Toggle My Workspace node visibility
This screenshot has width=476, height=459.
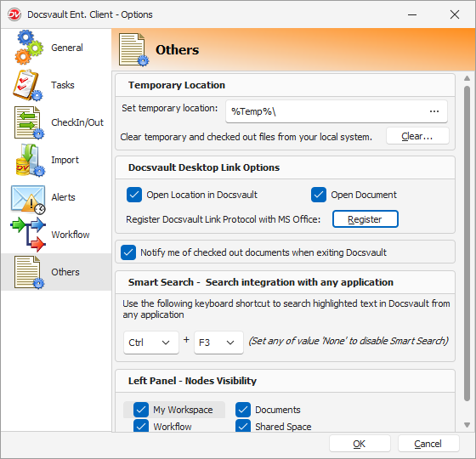pyautogui.click(x=141, y=410)
